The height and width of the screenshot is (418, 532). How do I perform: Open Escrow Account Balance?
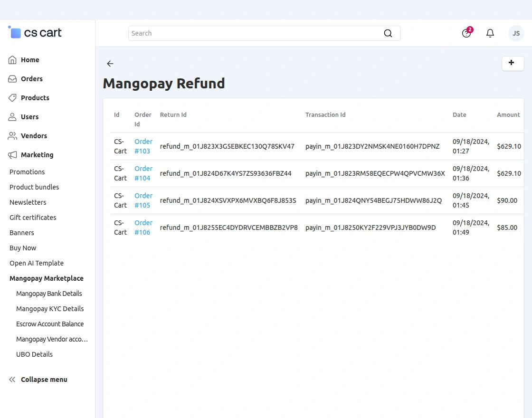(x=50, y=324)
